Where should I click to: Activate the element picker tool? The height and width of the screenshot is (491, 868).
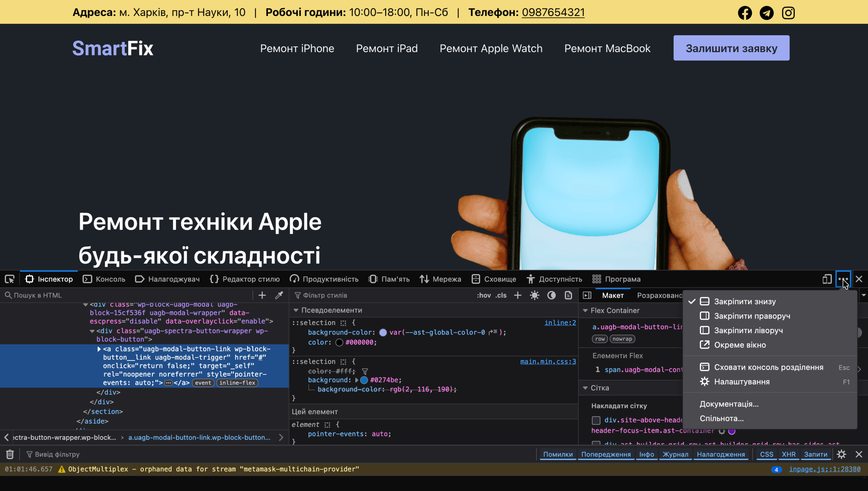9,279
